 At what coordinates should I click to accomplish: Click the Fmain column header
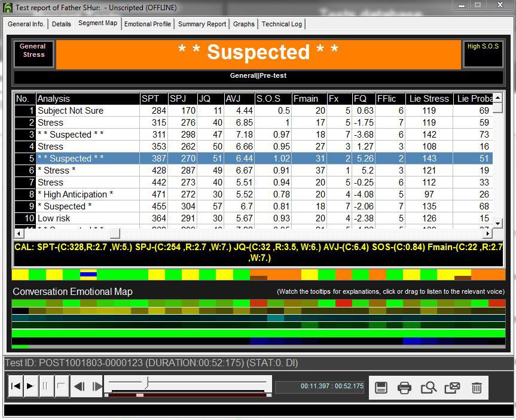pos(309,99)
